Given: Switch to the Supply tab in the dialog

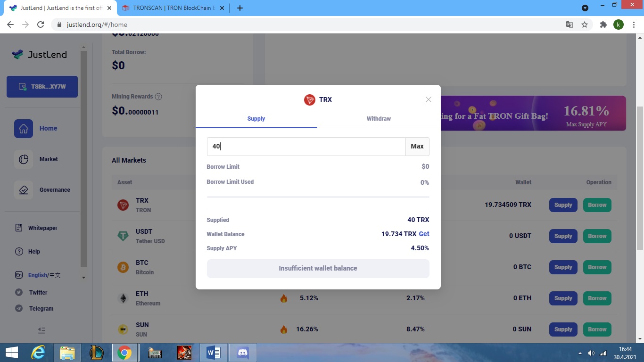Looking at the screenshot, I should click(x=256, y=119).
